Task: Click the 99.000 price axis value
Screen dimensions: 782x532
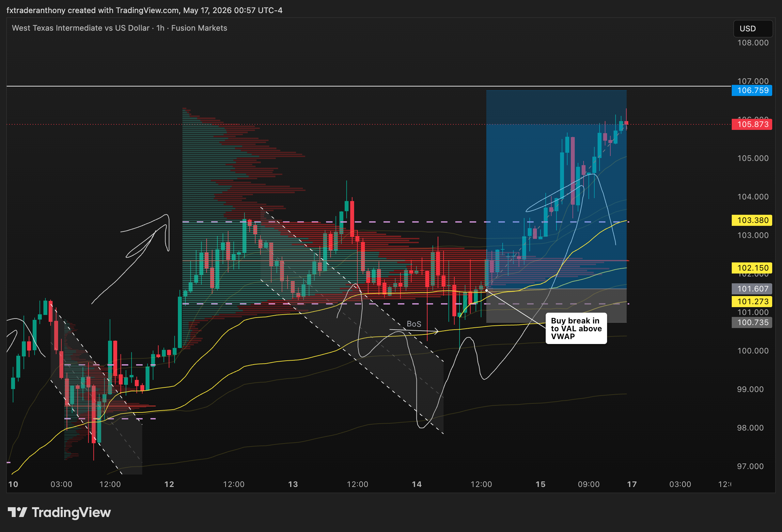Action: (750, 389)
